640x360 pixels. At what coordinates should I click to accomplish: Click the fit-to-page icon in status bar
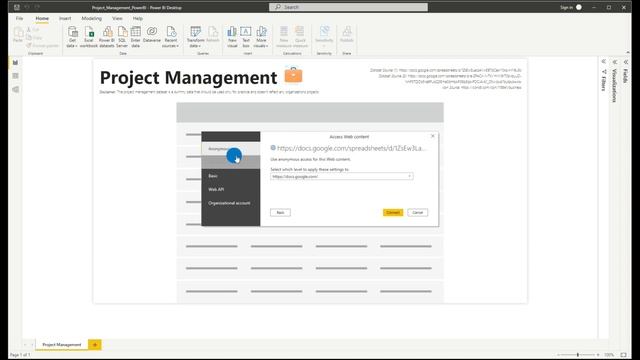click(623, 355)
